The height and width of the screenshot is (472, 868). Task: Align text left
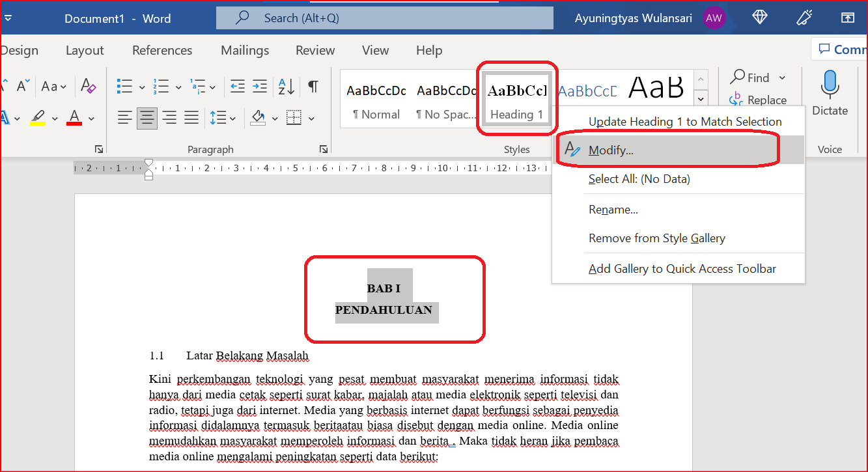124,118
